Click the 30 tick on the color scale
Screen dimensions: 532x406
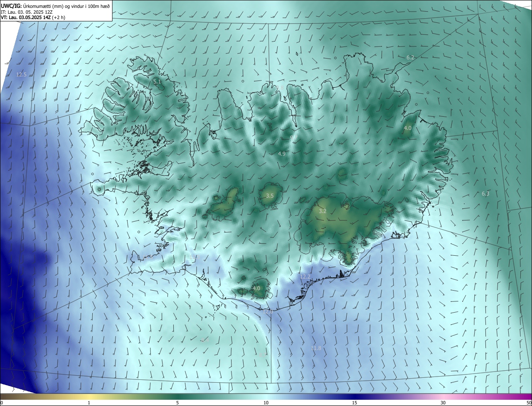[443, 403]
